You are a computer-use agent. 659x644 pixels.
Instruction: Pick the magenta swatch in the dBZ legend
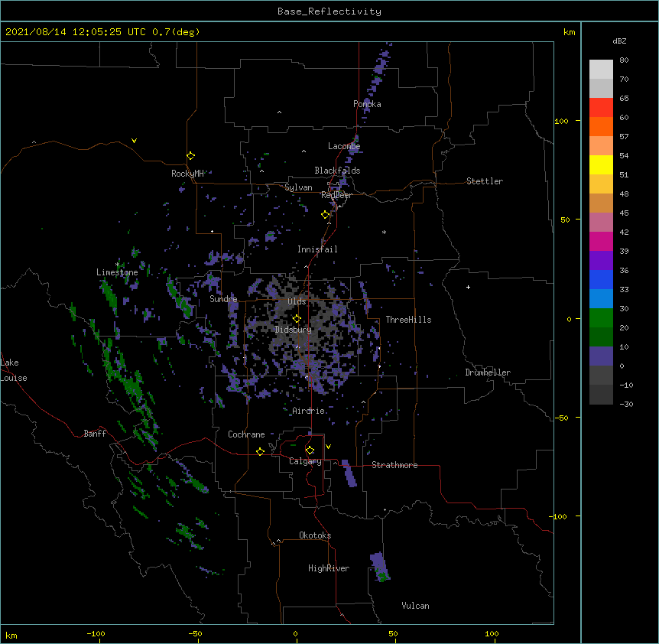601,241
